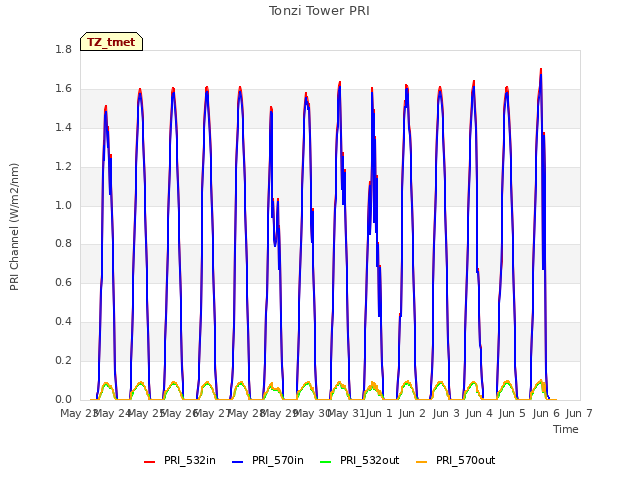The image size is (640, 480).
Task: Click the PRI Channel (W/m2/nm) axis label
Action: point(14,227)
